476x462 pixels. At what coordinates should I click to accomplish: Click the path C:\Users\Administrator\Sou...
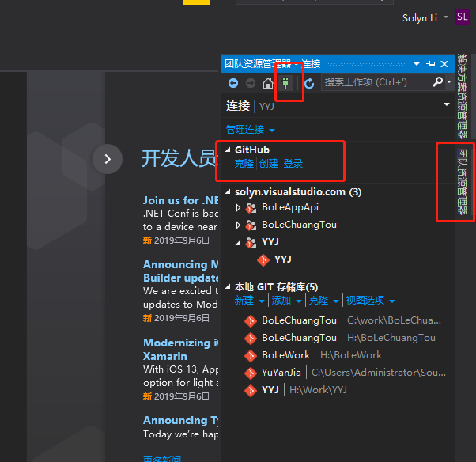pos(379,373)
